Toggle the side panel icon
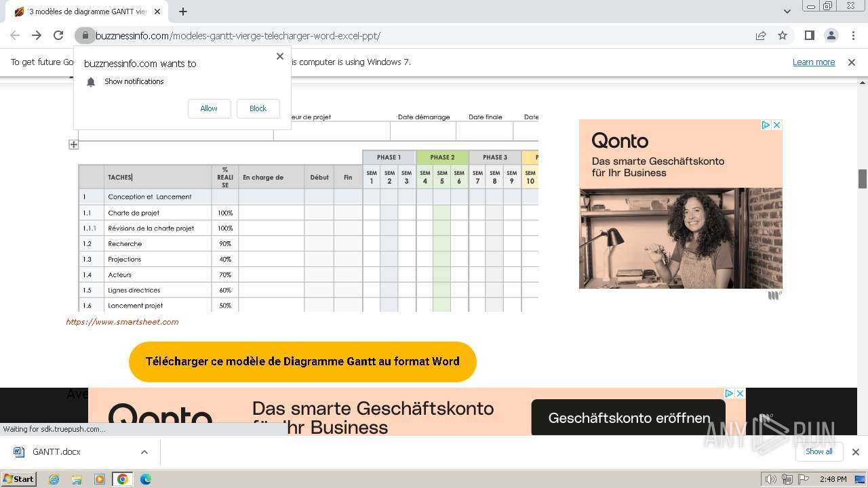 [809, 36]
